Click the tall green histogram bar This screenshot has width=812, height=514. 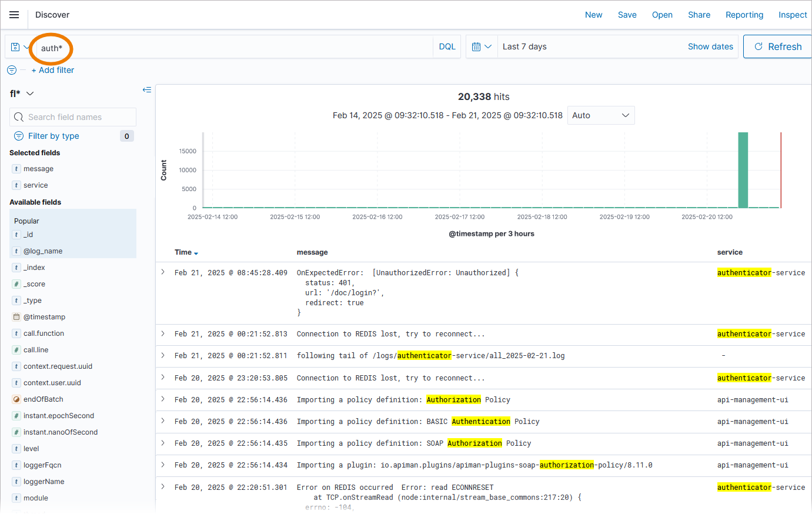tap(743, 170)
